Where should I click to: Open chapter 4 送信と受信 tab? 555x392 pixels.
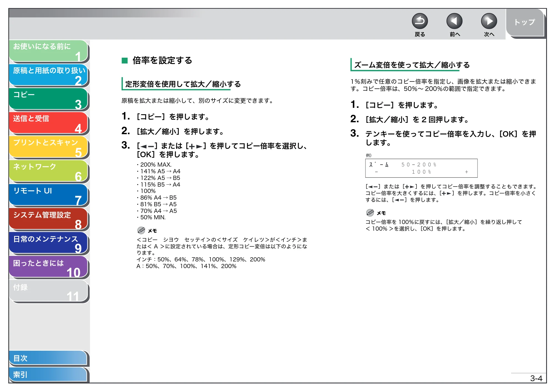point(49,123)
